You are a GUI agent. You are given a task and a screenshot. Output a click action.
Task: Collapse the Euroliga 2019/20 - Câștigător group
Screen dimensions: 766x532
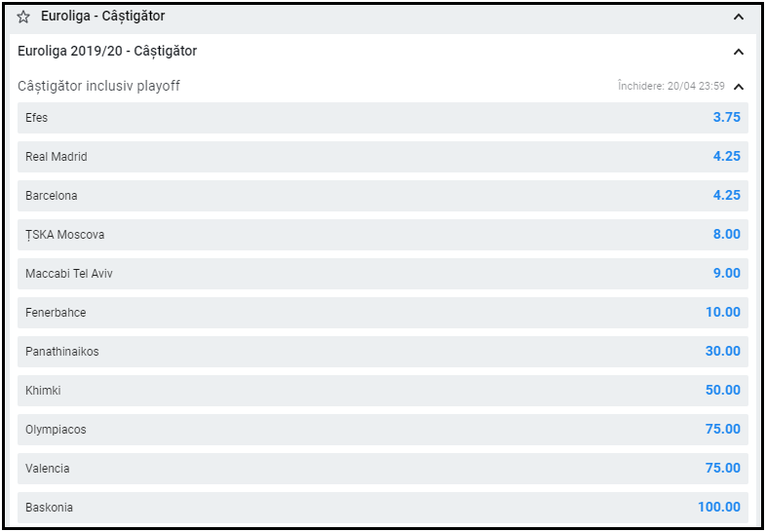point(739,52)
